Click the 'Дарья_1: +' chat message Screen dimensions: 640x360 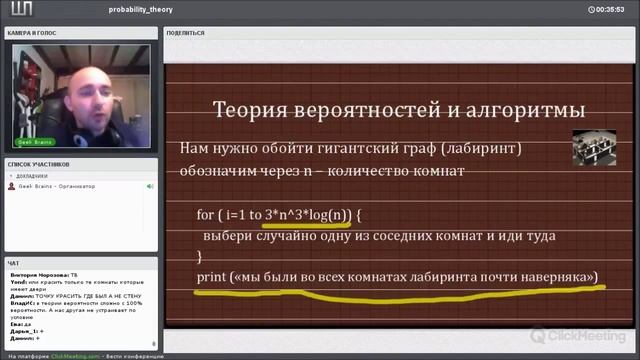click(27, 331)
